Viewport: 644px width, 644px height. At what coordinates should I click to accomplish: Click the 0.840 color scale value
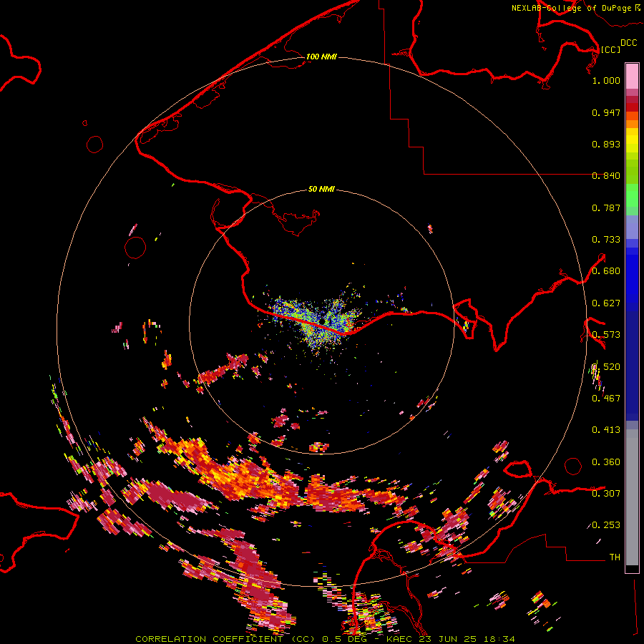point(606,176)
